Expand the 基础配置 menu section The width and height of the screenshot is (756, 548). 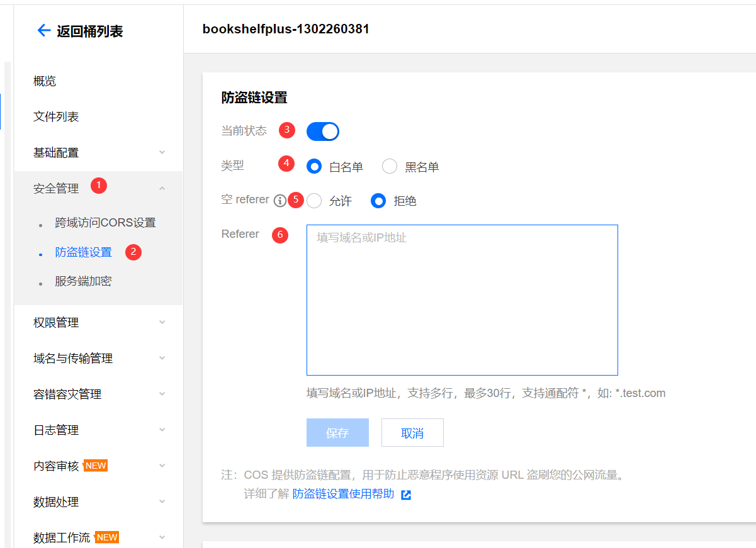click(x=162, y=152)
